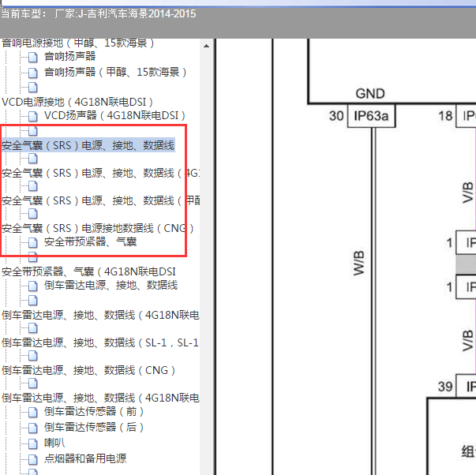Image resolution: width=476 pixels, height=475 pixels.
Task: Open 点烟器和备用电源 item
Action: click(85, 458)
